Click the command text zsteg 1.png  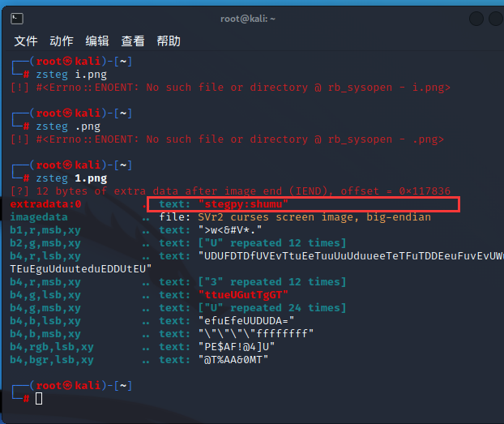[x=71, y=178]
